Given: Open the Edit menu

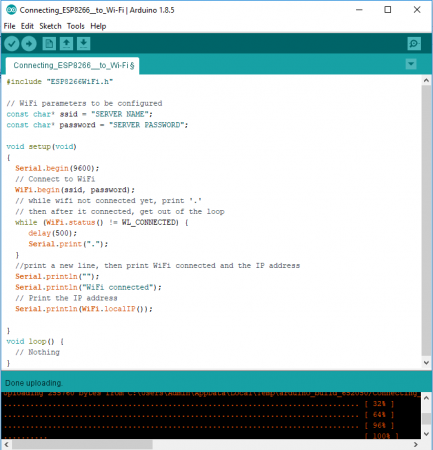Looking at the screenshot, I should (27, 26).
